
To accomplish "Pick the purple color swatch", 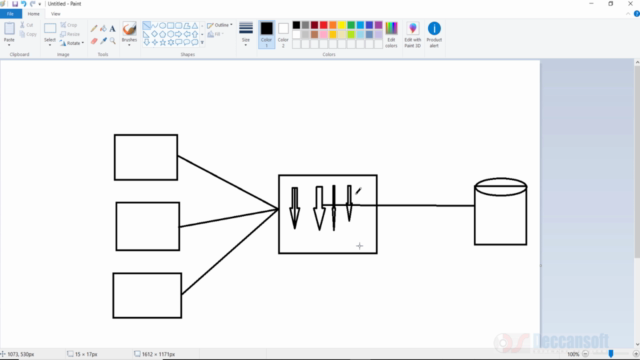I will tap(378, 25).
